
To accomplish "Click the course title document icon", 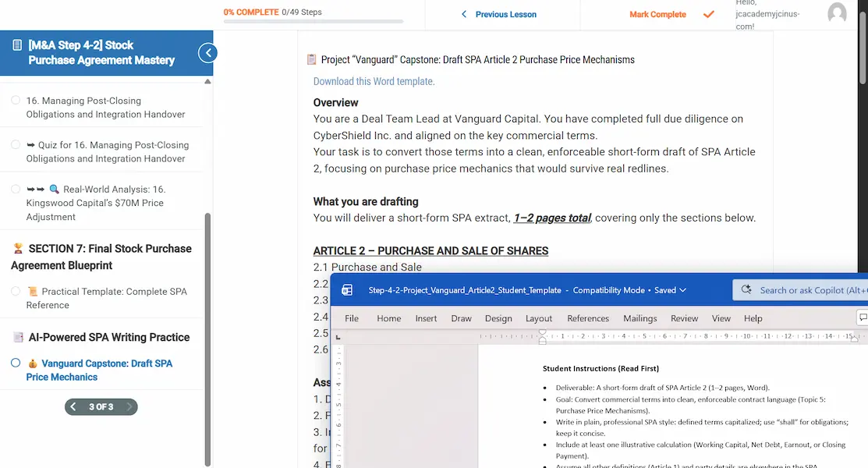I will [17, 45].
